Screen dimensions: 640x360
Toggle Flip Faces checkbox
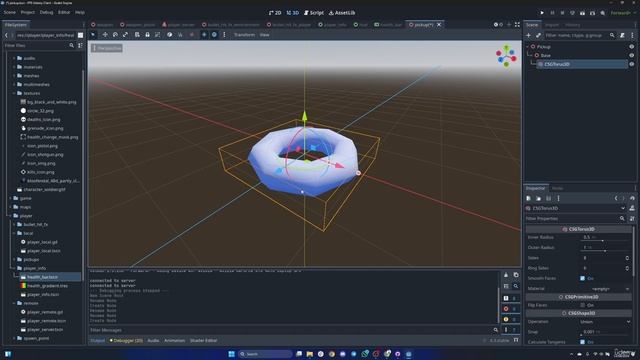click(x=582, y=305)
